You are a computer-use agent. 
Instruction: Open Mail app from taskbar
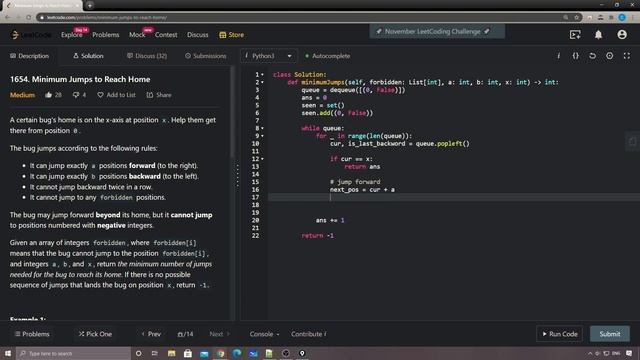coord(204,353)
